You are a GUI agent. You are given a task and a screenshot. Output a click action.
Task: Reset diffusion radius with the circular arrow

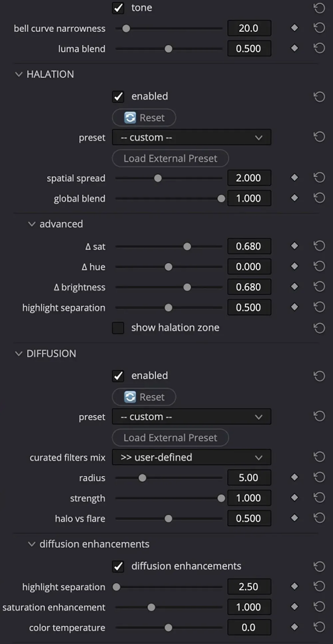(319, 478)
